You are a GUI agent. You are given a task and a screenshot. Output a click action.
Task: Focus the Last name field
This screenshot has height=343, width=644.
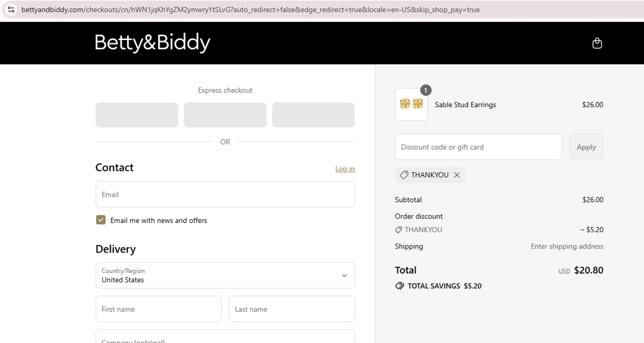[292, 309]
